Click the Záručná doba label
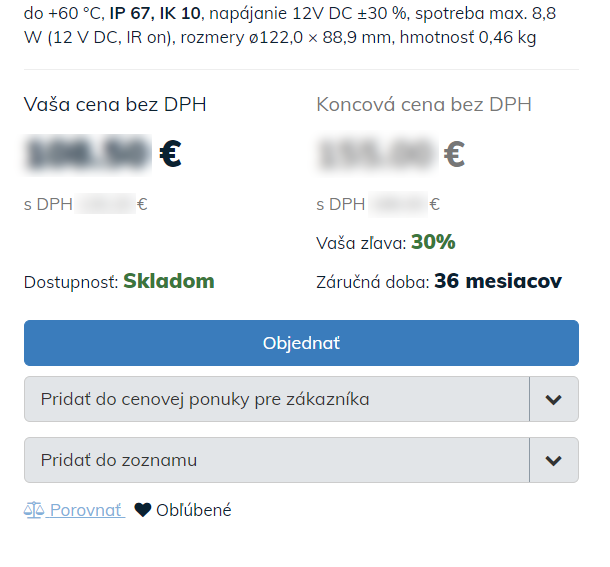Screen dimensions: 610x567 pyautogui.click(x=372, y=282)
